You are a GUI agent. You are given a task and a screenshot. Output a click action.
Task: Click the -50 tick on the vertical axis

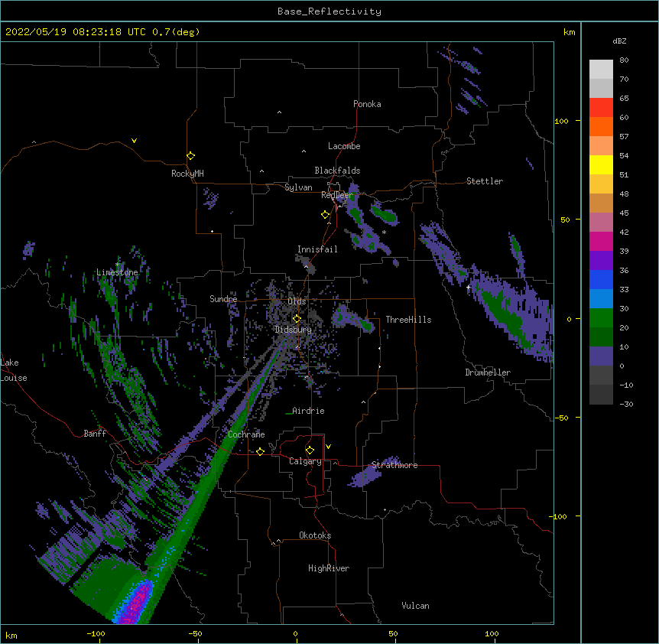[x=561, y=418]
